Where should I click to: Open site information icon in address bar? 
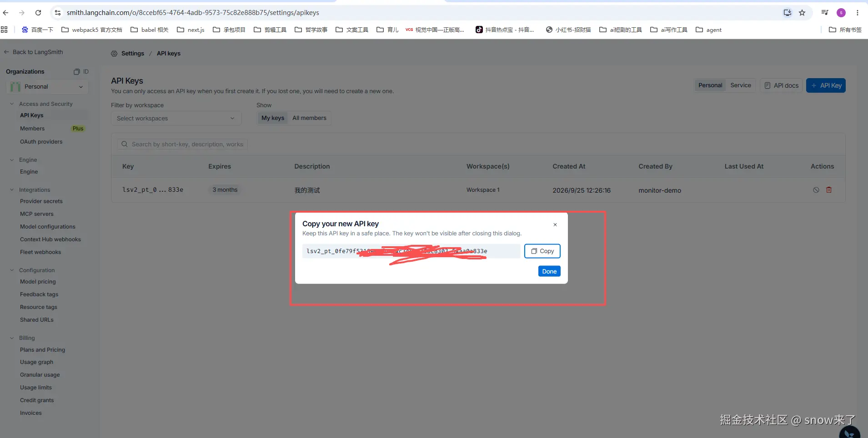pos(58,13)
